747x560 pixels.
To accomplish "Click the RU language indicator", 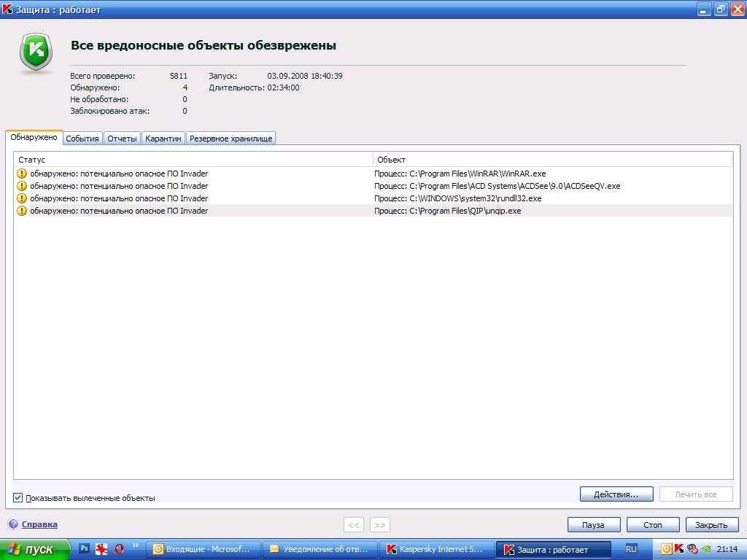I will [x=631, y=549].
